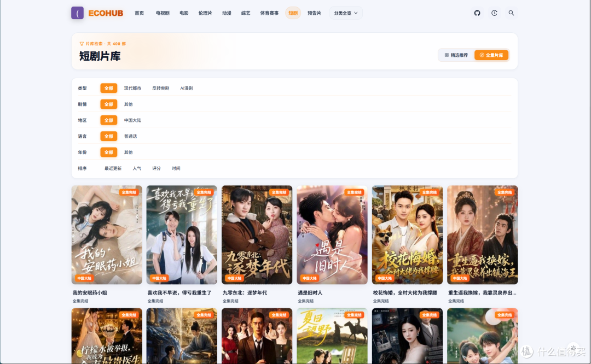
Task: Click 全集完结 badge on 我的安眠药小姐 poster
Action: click(x=129, y=192)
